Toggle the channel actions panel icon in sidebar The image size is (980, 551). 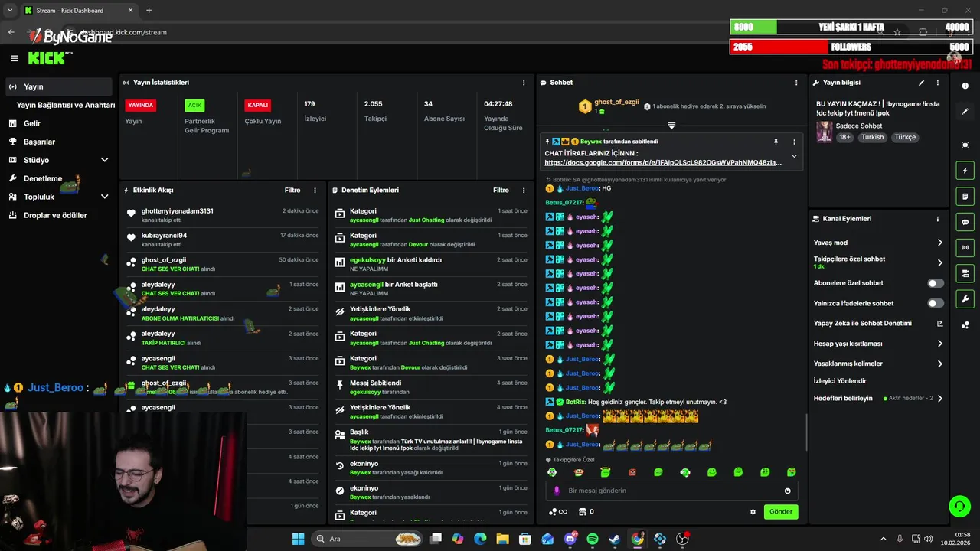[965, 273]
